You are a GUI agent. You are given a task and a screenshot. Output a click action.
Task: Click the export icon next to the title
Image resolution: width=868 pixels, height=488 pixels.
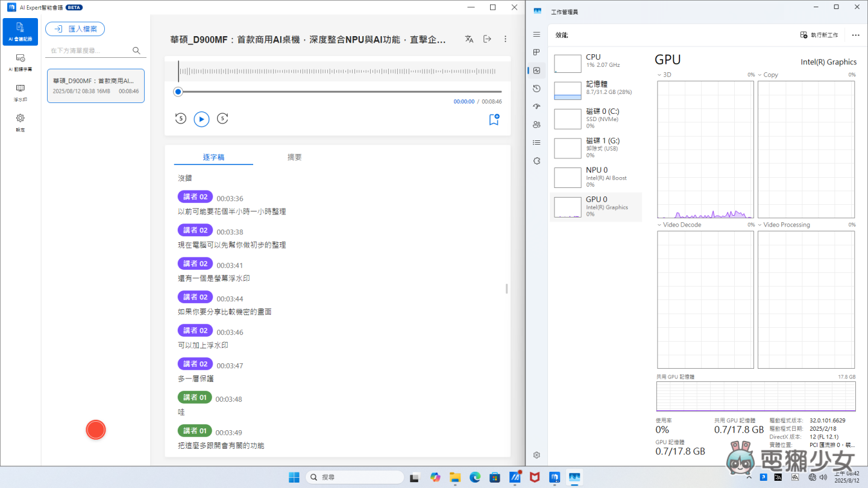click(x=488, y=39)
